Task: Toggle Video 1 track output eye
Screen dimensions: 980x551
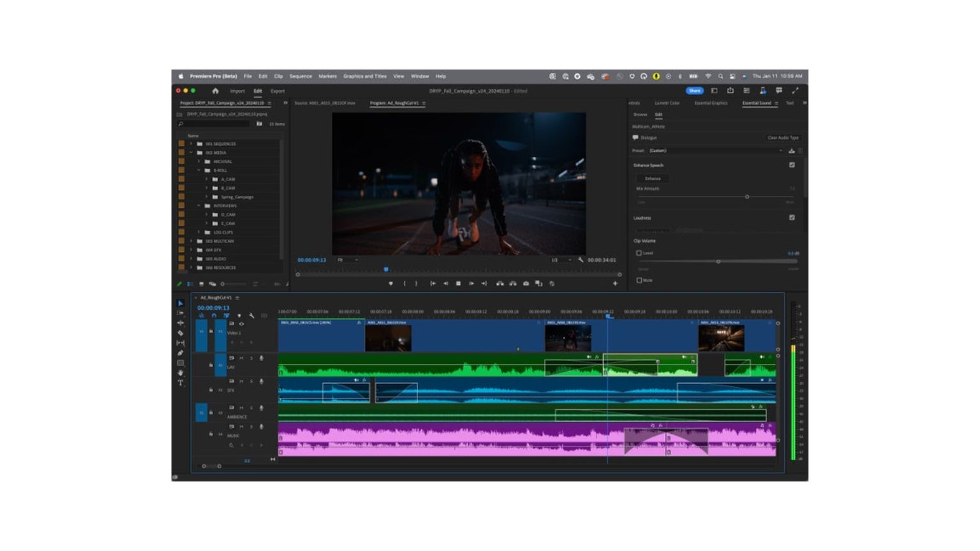Action: [241, 324]
